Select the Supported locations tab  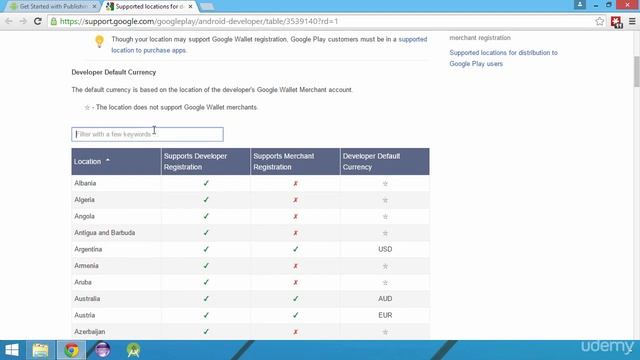[x=149, y=7]
